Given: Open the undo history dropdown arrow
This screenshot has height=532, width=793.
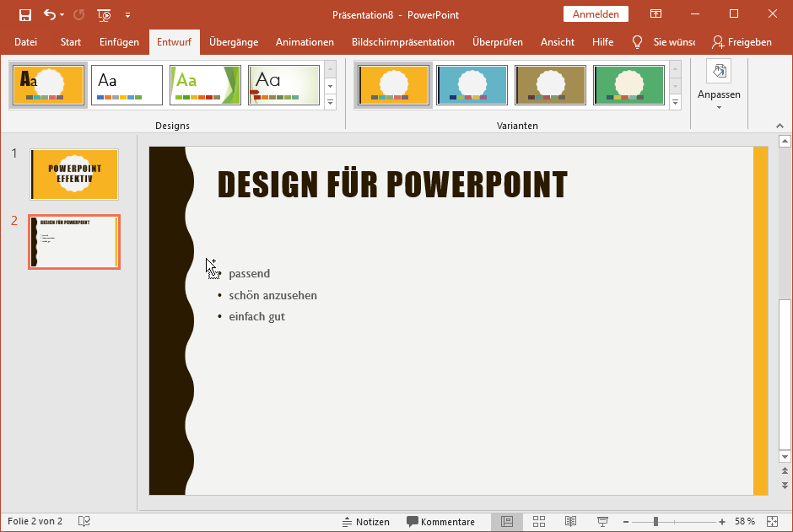Looking at the screenshot, I should [62, 14].
